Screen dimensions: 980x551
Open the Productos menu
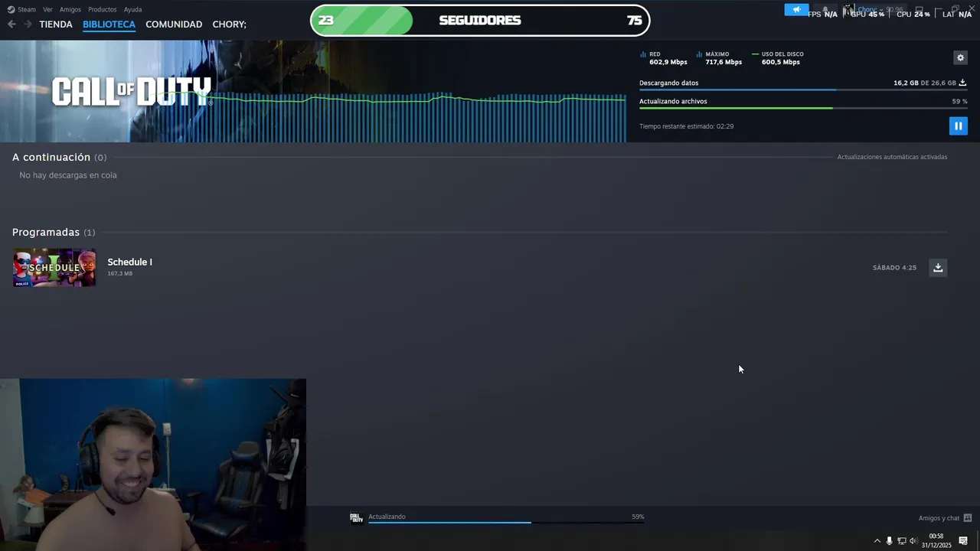click(x=102, y=9)
